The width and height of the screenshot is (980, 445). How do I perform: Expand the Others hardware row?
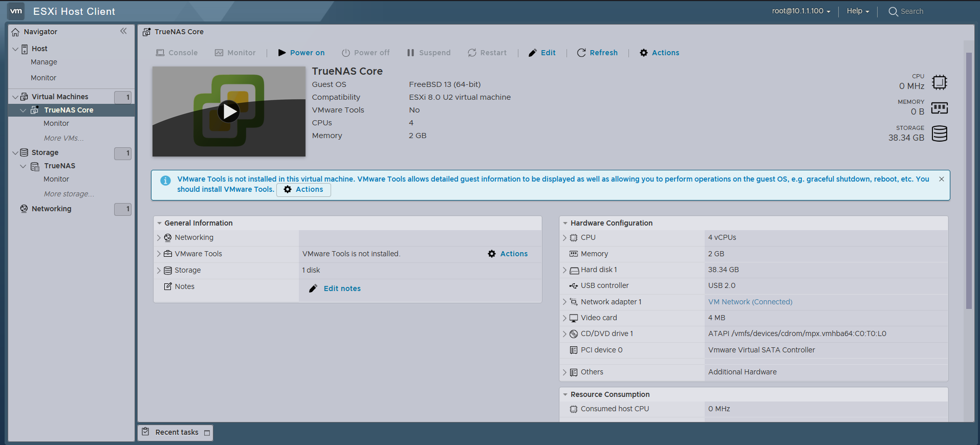[x=564, y=372]
